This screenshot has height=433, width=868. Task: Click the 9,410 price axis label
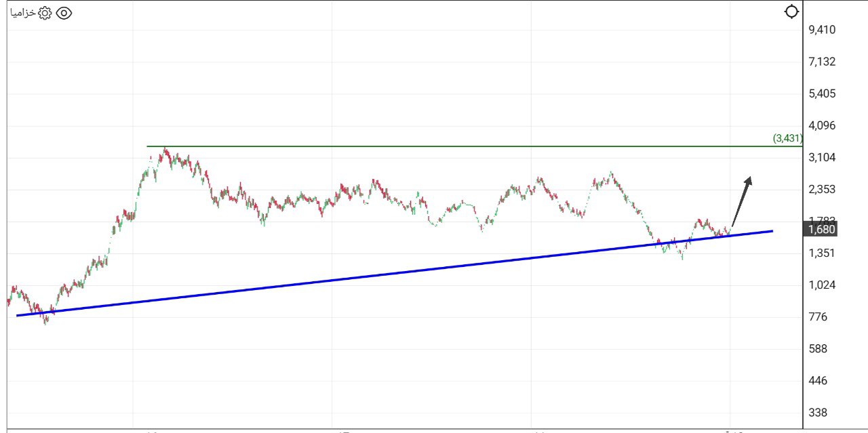click(822, 30)
